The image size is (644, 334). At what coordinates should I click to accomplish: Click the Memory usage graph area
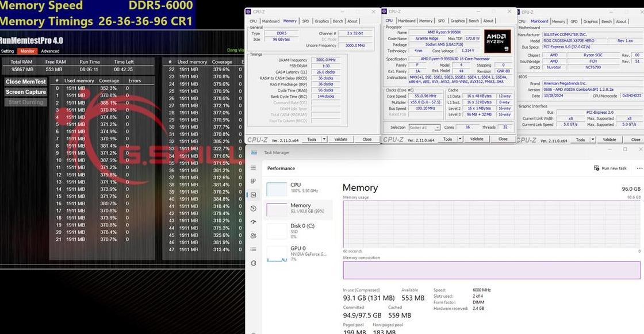pyautogui.click(x=492, y=224)
